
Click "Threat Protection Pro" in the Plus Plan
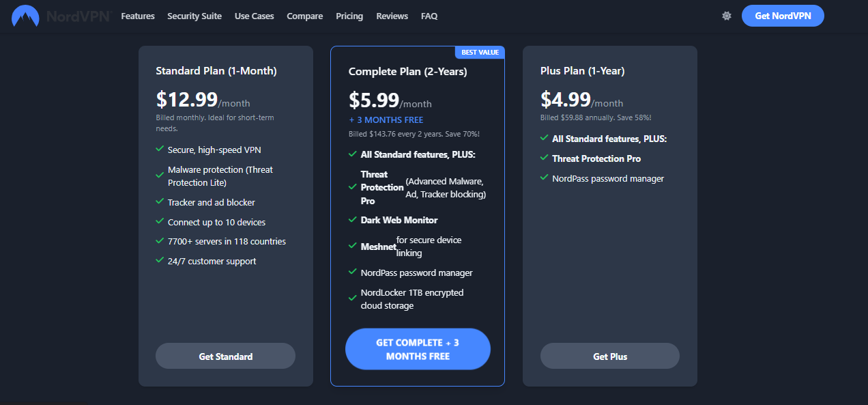(596, 158)
